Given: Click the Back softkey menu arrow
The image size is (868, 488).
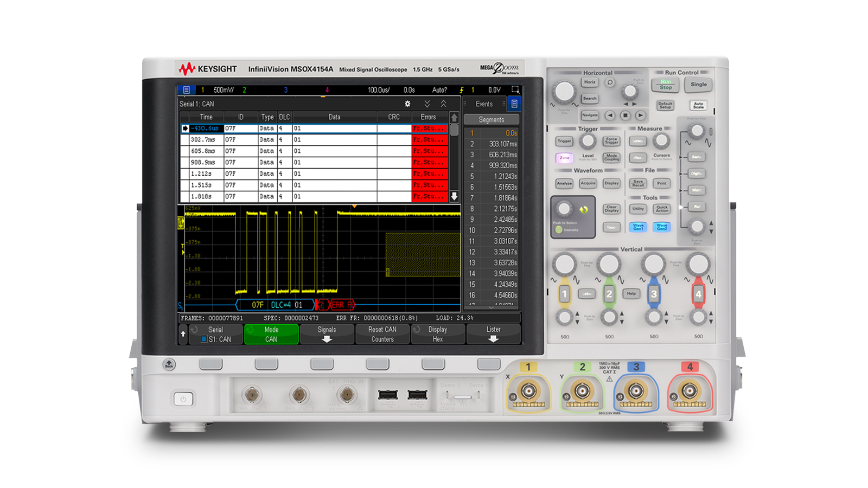Looking at the screenshot, I should (183, 334).
